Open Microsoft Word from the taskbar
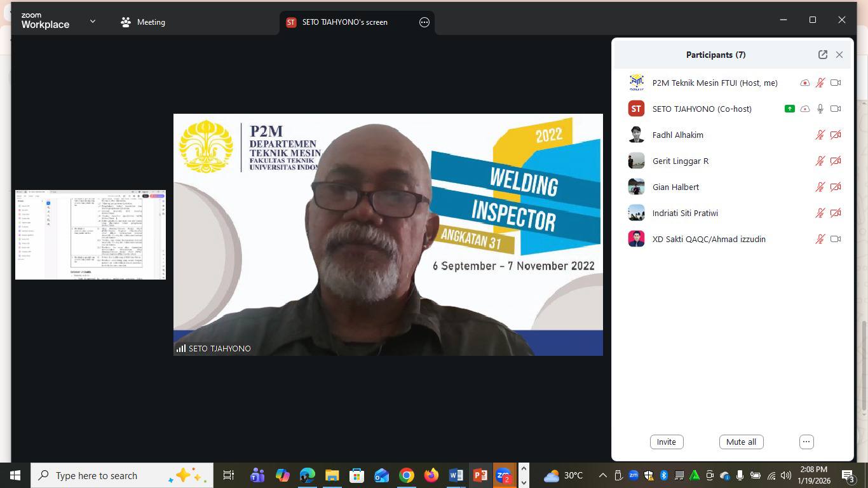Screen dimensions: 868x488 [x=456, y=475]
